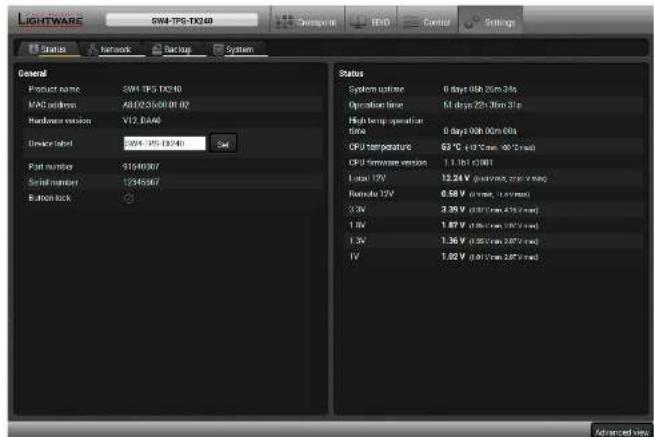Open the Crosspoint tab

[x=308, y=21]
